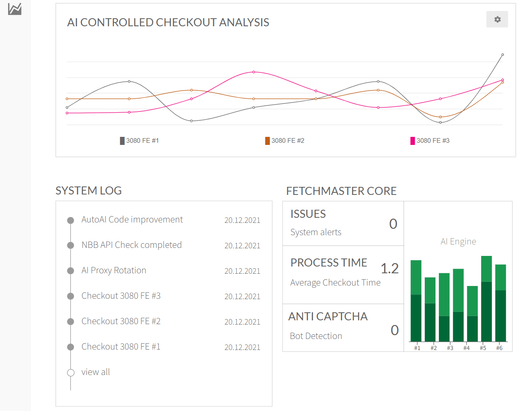Open the Issues system alerts card
The width and height of the screenshot is (532, 411).
pyautogui.click(x=343, y=223)
